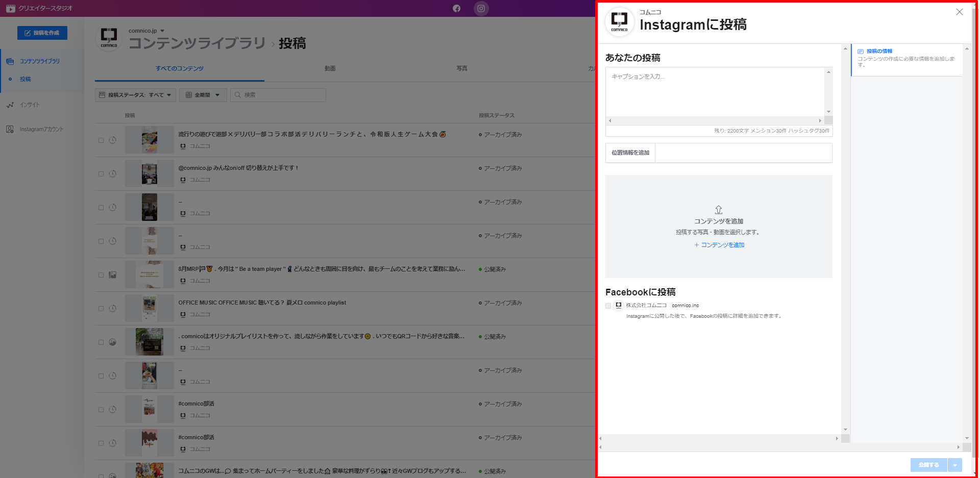Open the 全期間 date range dropdown

tap(203, 95)
